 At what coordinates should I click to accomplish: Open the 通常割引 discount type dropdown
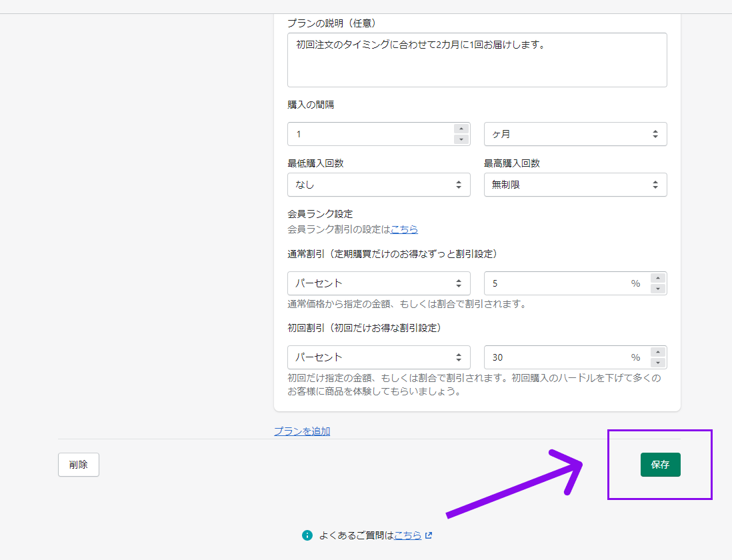coord(378,283)
